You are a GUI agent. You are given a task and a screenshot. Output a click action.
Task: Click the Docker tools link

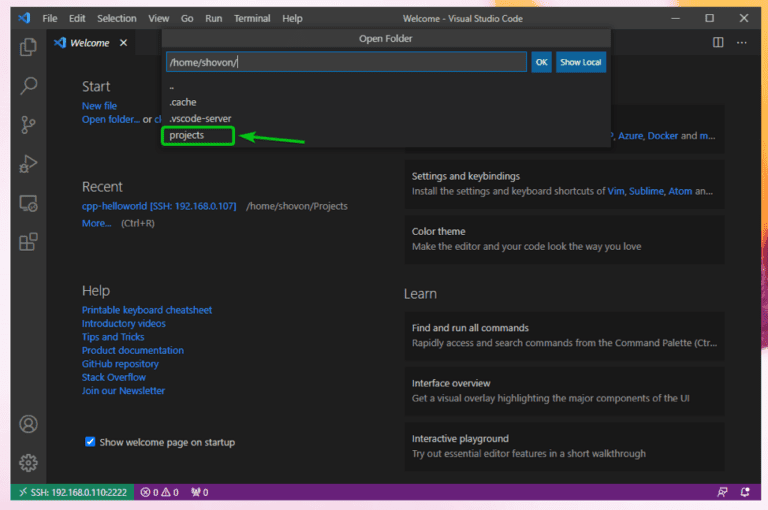(x=663, y=136)
